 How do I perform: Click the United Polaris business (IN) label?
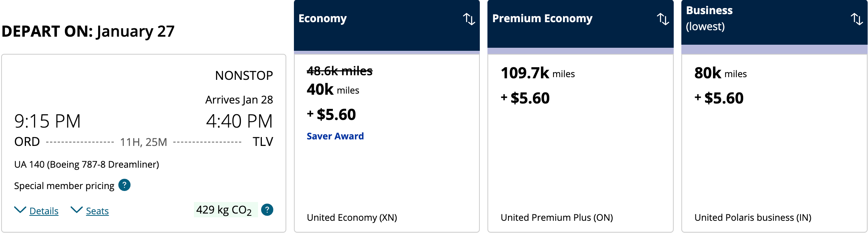click(753, 217)
